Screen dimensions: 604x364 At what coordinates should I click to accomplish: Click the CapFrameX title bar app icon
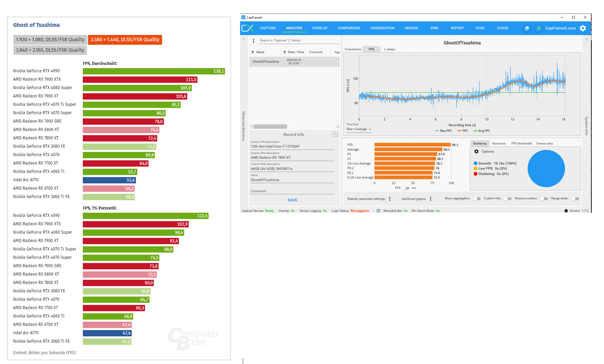[243, 17]
